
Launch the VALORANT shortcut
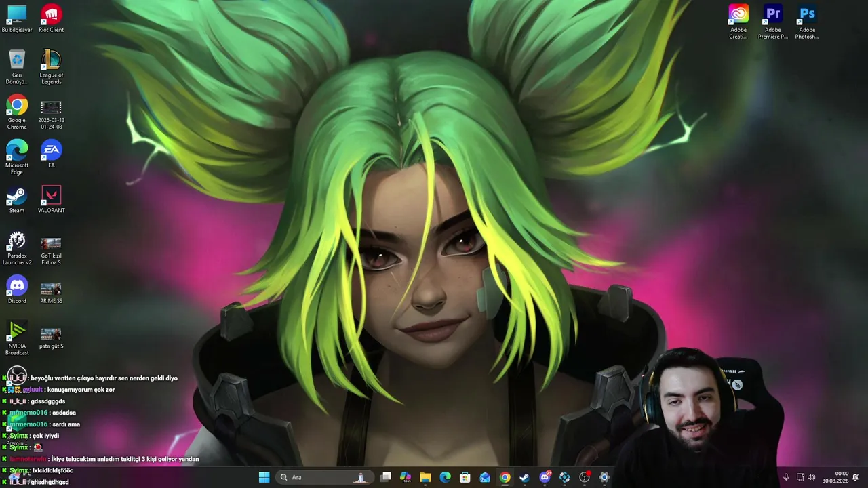(x=52, y=199)
